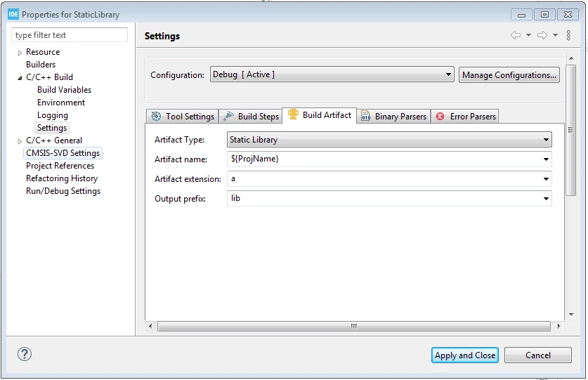The image size is (588, 380).
Task: Open back history dropdown arrow
Action: click(x=528, y=35)
